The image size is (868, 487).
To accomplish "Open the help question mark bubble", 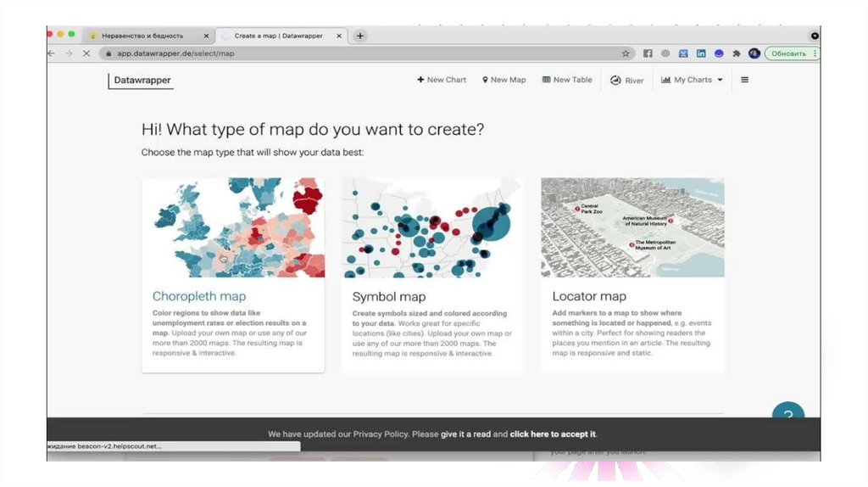I will pyautogui.click(x=788, y=411).
